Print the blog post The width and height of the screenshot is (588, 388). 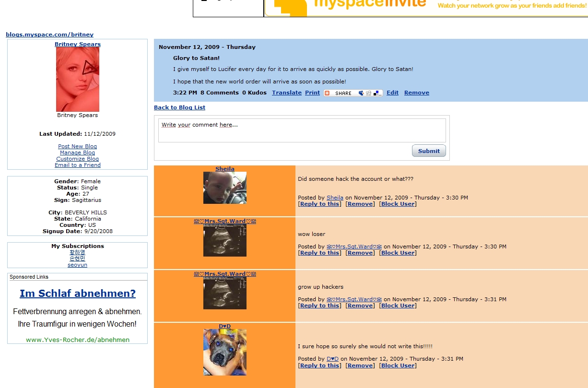pos(312,93)
